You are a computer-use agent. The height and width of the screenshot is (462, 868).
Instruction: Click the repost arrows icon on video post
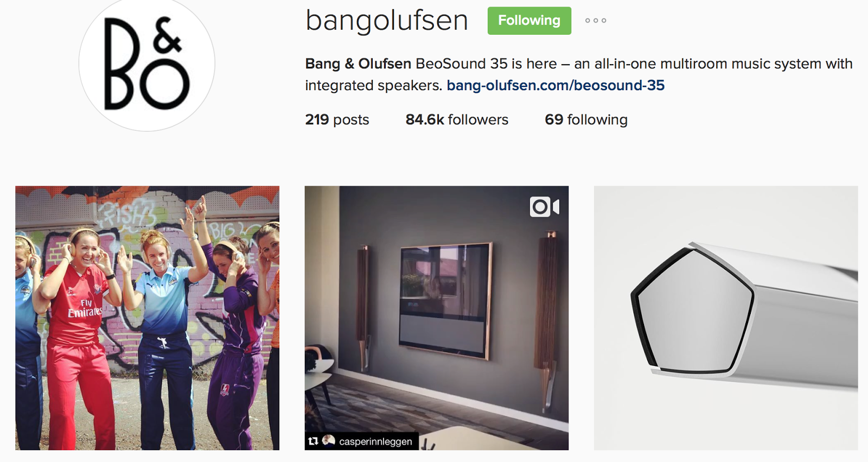(x=313, y=441)
